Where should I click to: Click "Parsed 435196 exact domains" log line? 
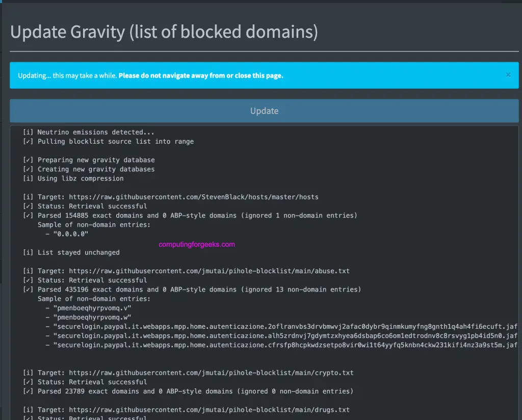point(192,290)
